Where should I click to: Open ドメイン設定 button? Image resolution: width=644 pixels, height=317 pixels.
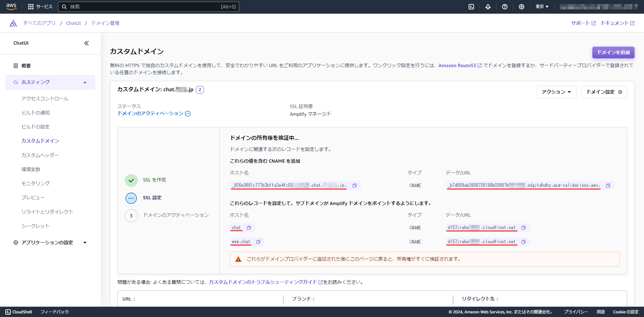[604, 92]
